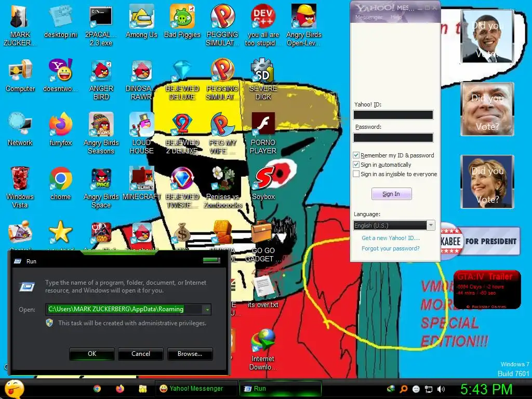Open the DINOSA... RAWR Angry Birds shortcut
Screen dimensions: 532x399
141,71
